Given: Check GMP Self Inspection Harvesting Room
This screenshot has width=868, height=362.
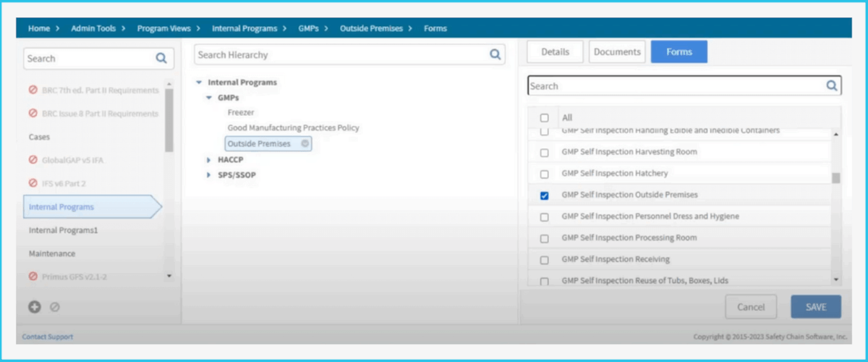Looking at the screenshot, I should point(545,153).
